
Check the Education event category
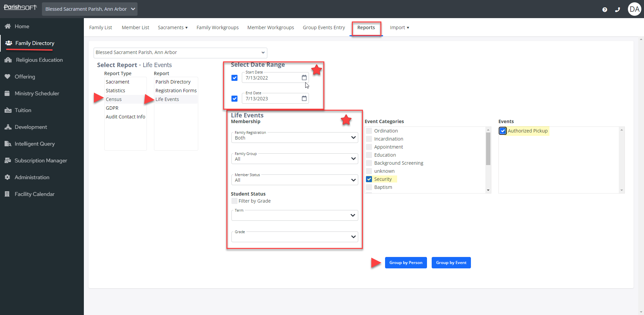coord(369,155)
